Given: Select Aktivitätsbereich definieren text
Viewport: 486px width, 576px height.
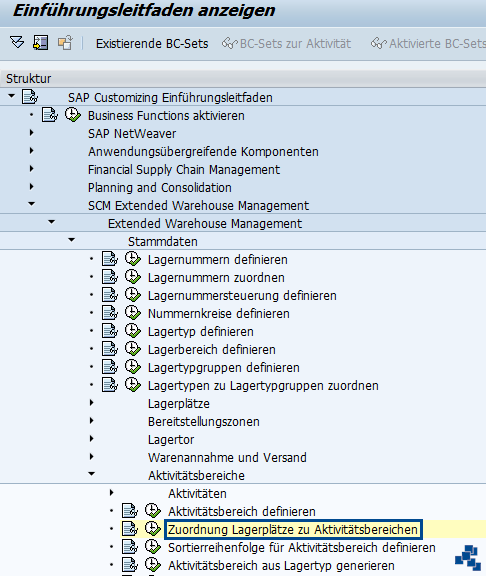Looking at the screenshot, I should 242,511.
